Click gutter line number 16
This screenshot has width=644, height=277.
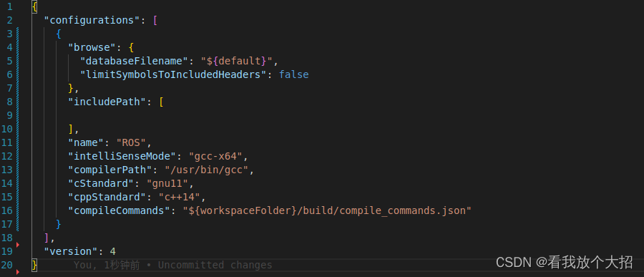7,210
